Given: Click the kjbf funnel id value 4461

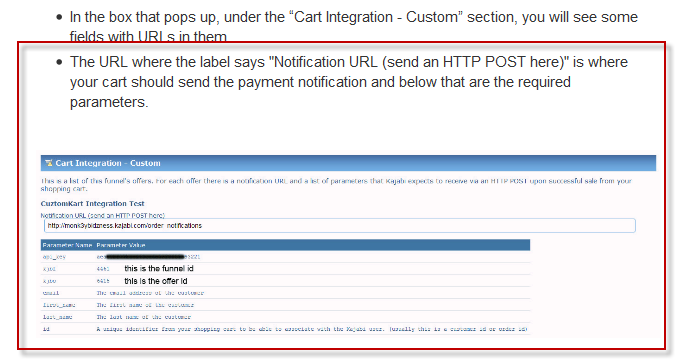Looking at the screenshot, I should [x=103, y=269].
